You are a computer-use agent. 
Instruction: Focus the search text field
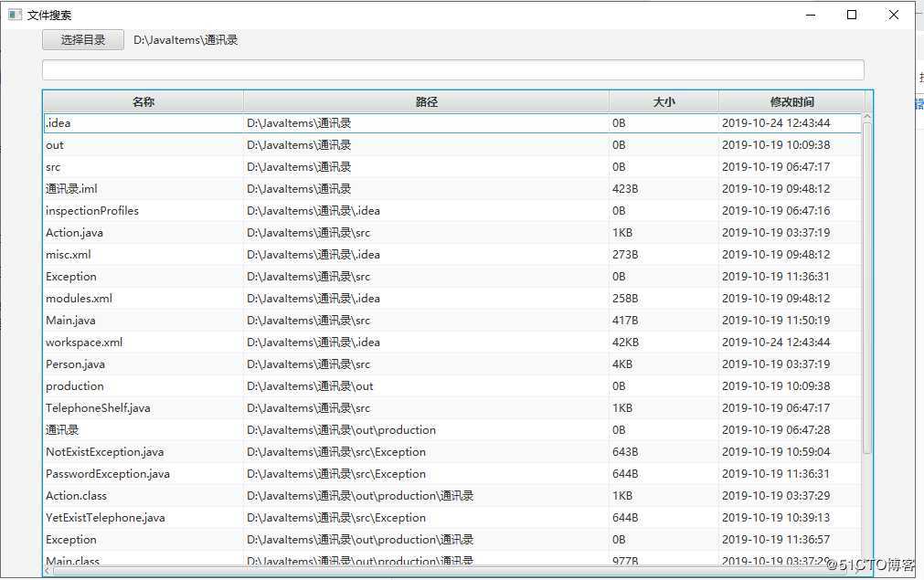point(452,70)
